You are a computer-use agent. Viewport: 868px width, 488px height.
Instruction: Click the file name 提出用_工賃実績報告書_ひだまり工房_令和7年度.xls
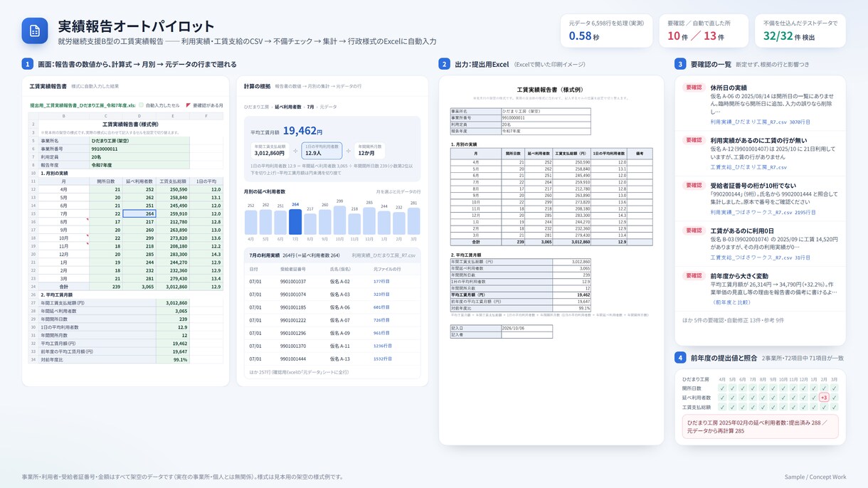tap(83, 105)
